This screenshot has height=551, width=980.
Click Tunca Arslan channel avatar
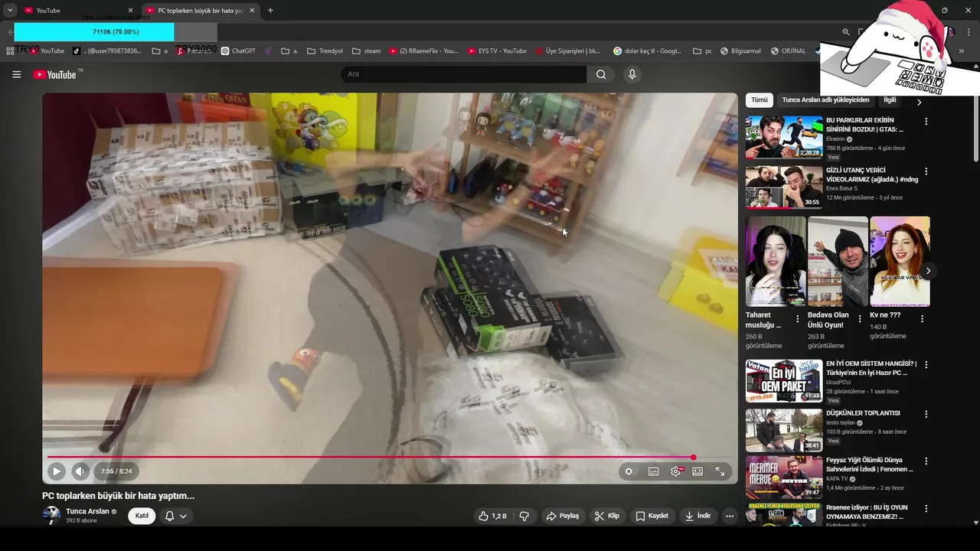click(51, 515)
